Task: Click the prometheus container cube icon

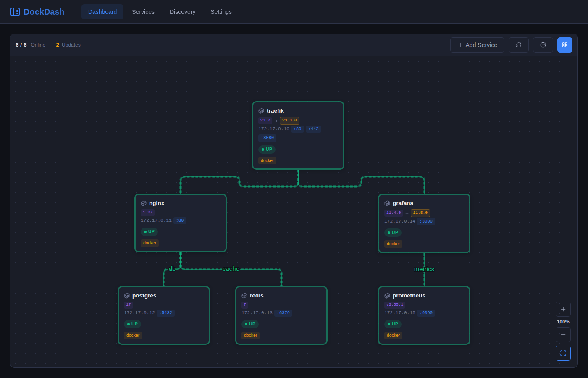Action: [x=387, y=296]
